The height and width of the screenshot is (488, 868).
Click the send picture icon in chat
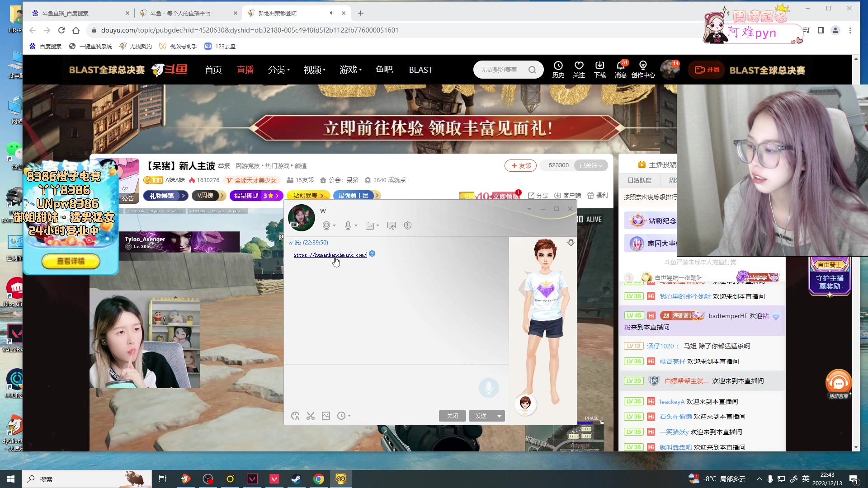coord(326,416)
